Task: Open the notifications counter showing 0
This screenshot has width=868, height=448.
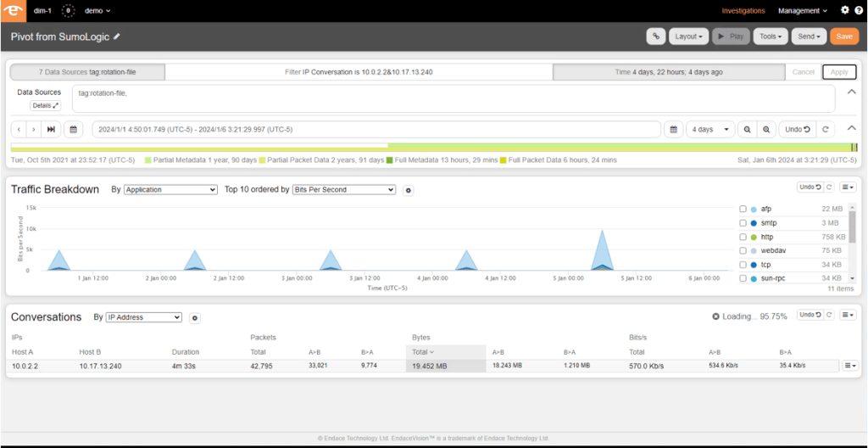Action: tap(68, 10)
